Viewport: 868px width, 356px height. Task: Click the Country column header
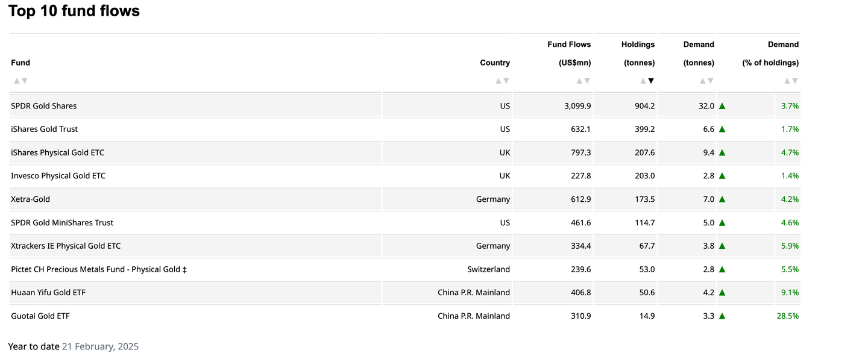tap(495, 63)
